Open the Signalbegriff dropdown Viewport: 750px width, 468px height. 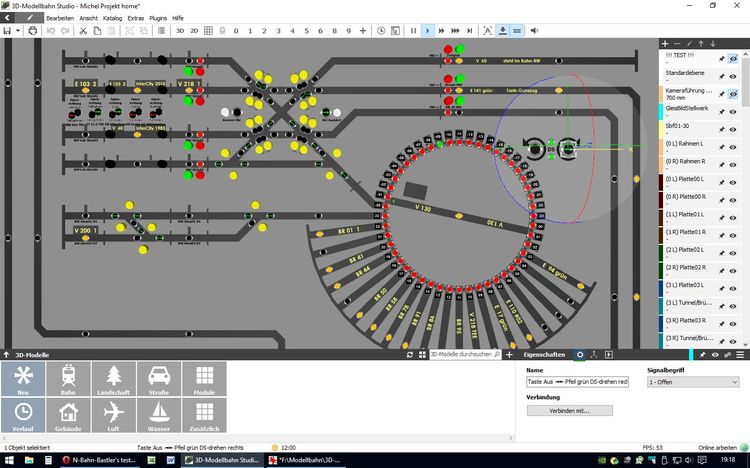click(x=692, y=382)
